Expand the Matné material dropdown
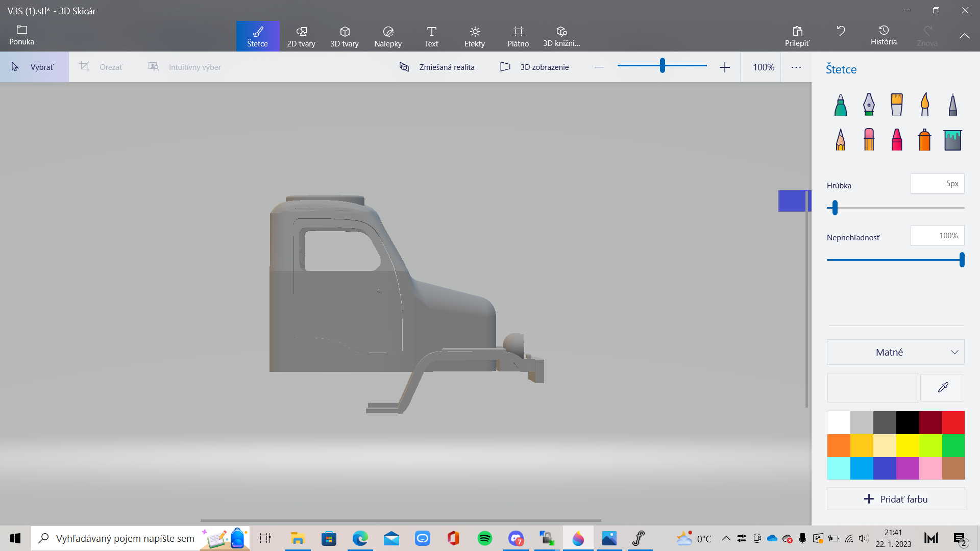Image resolution: width=980 pixels, height=551 pixels. [x=895, y=352]
